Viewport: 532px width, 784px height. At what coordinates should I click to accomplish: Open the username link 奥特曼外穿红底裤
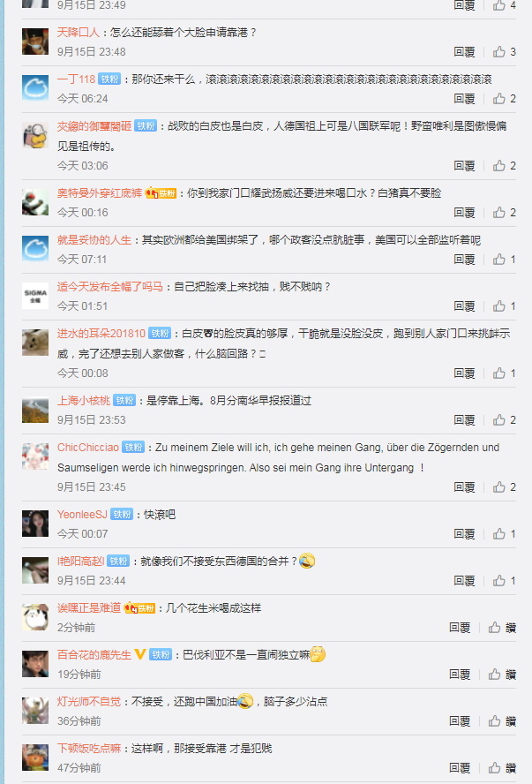(100, 193)
